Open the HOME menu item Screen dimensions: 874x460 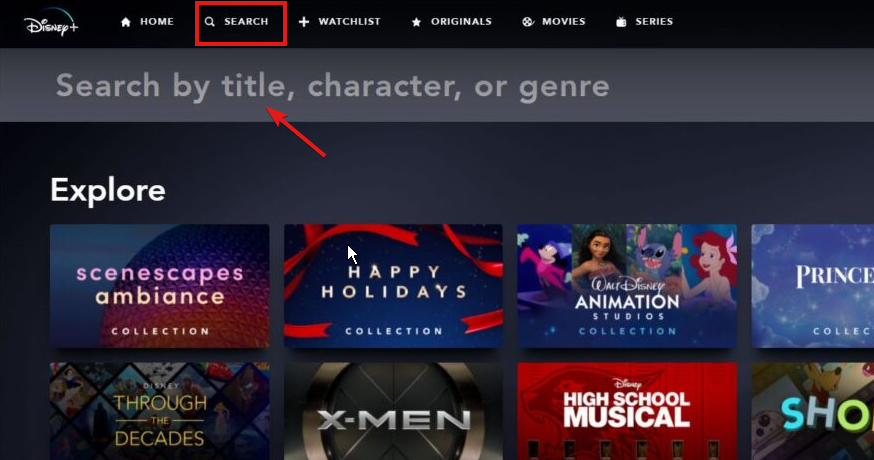[157, 22]
